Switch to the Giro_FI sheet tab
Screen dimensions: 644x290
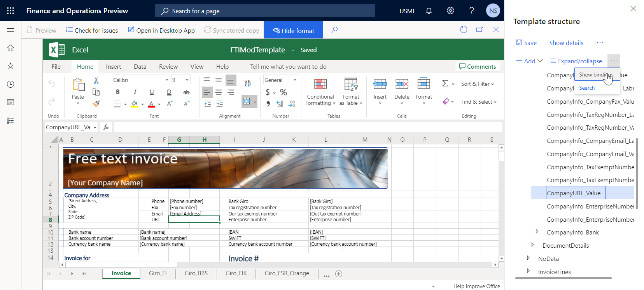click(x=157, y=273)
